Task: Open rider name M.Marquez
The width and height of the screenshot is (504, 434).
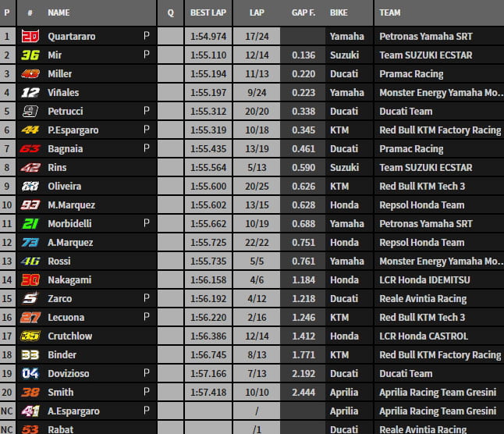Action: [71, 205]
